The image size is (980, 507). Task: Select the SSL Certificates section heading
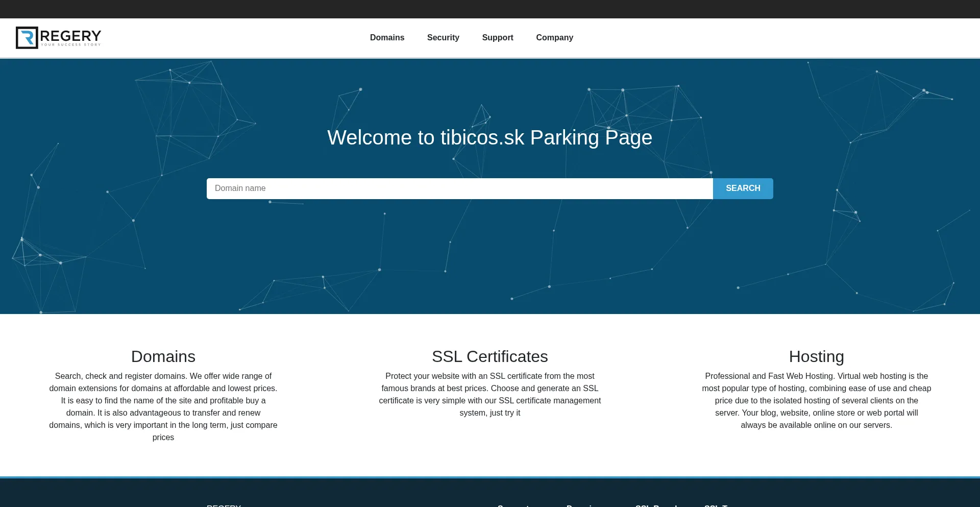click(489, 356)
